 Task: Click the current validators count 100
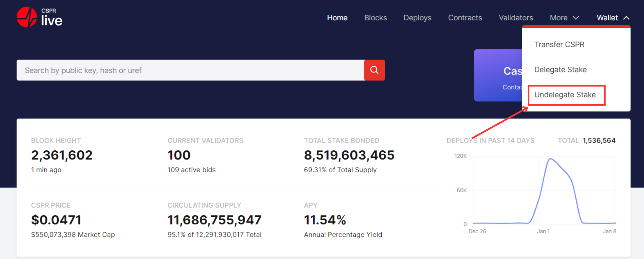coord(179,155)
